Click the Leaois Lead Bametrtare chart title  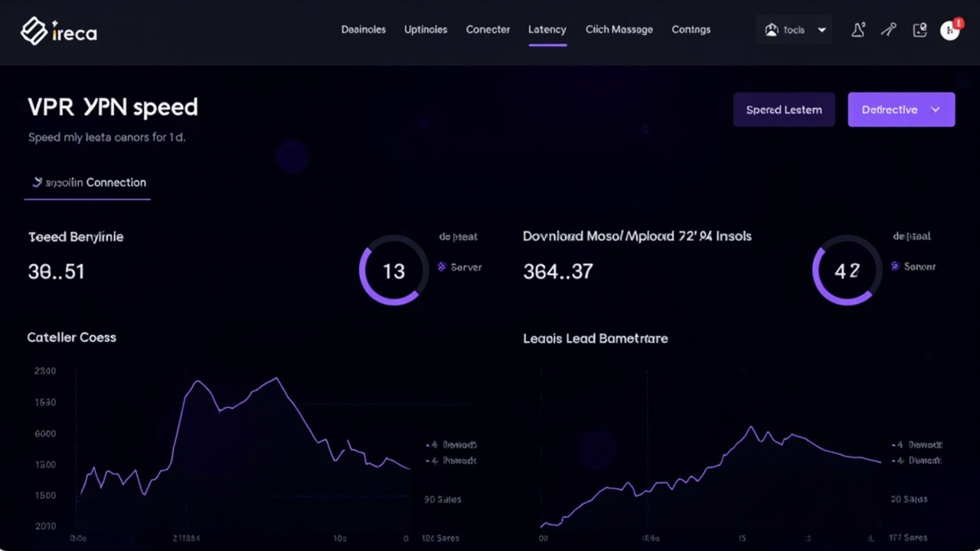[596, 338]
